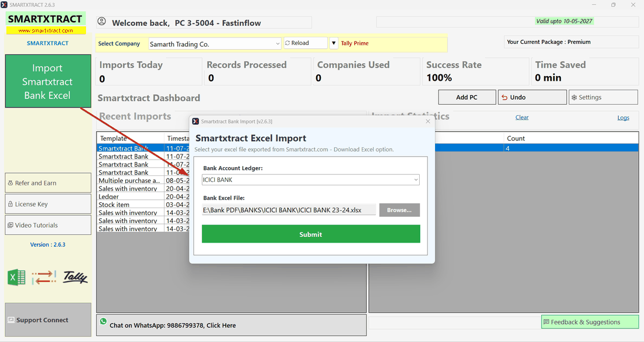
Task: Click the SMARTXTRACT logo
Action: (x=46, y=19)
